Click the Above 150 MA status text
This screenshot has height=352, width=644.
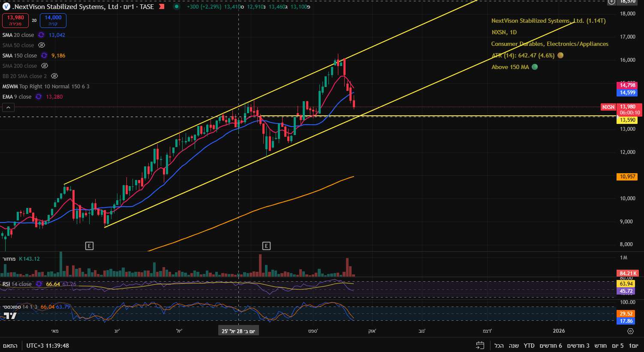pos(510,67)
